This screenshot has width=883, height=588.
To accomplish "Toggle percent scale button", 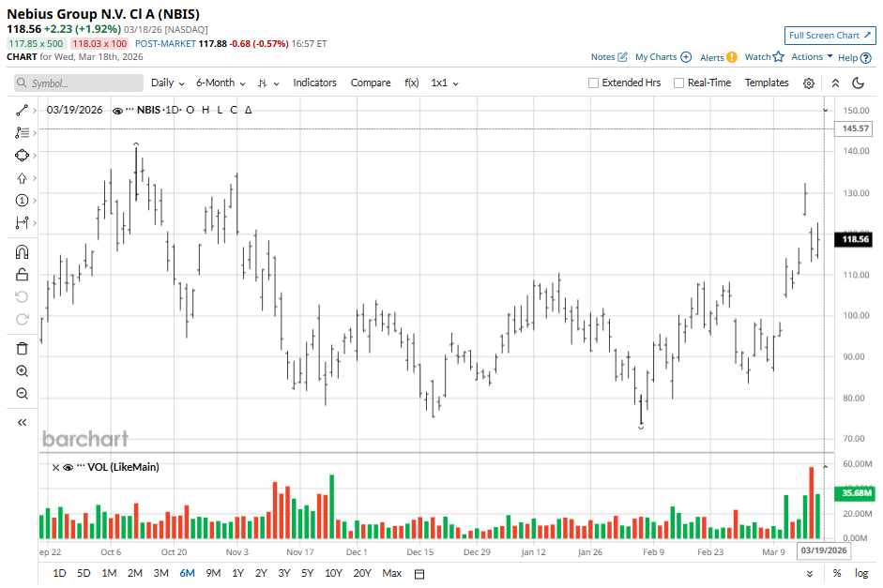I will [837, 573].
